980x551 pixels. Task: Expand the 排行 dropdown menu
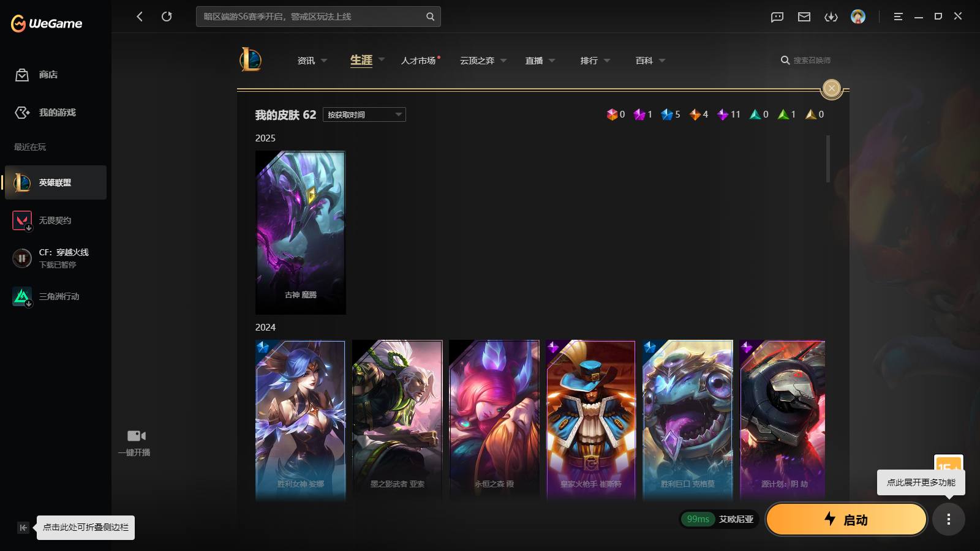[x=595, y=61]
